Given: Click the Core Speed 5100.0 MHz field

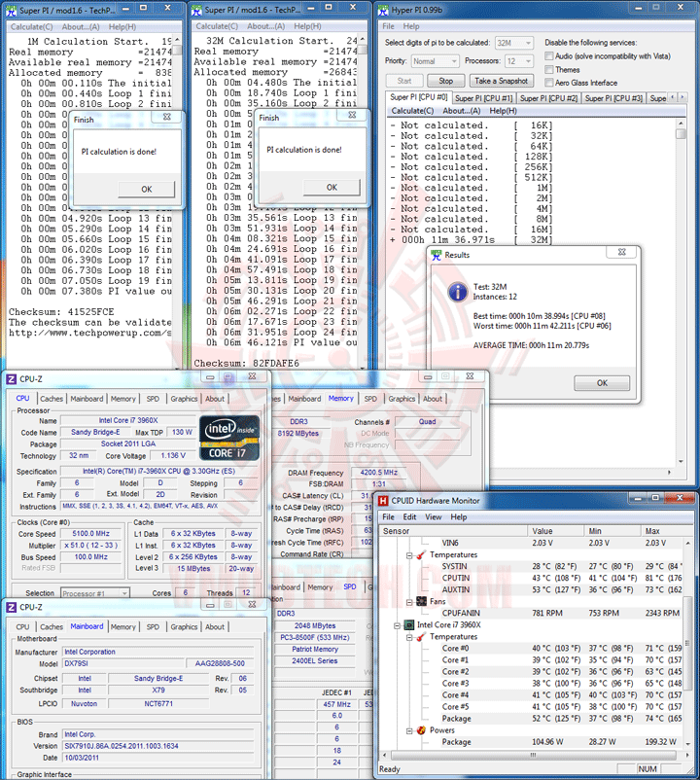Looking at the screenshot, I should pyautogui.click(x=91, y=534).
